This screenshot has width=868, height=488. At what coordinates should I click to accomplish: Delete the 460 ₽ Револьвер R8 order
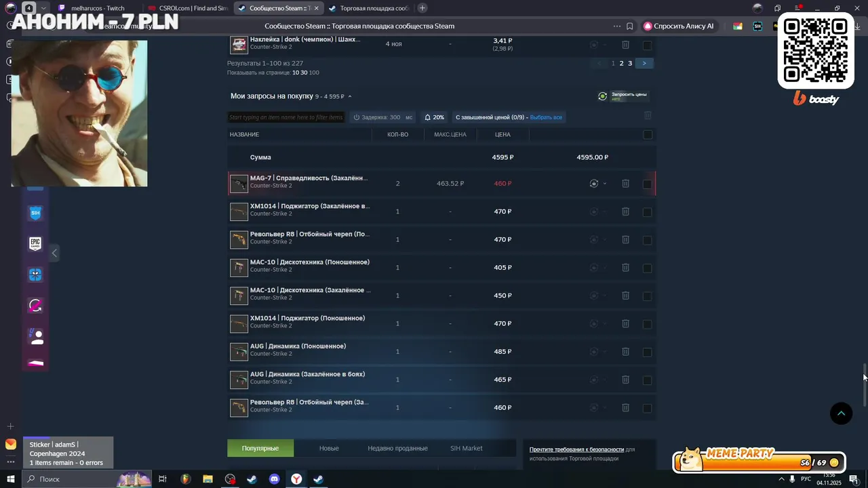[625, 408]
